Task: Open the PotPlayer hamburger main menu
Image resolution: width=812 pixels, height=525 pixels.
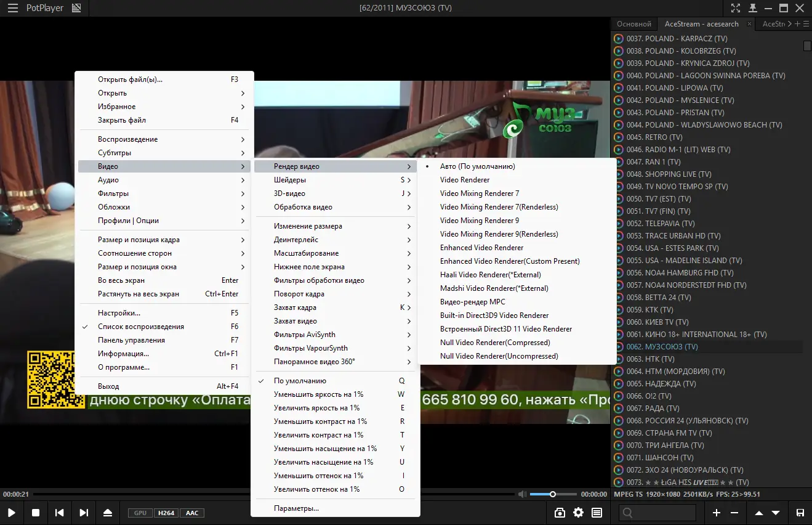Action: pos(12,9)
